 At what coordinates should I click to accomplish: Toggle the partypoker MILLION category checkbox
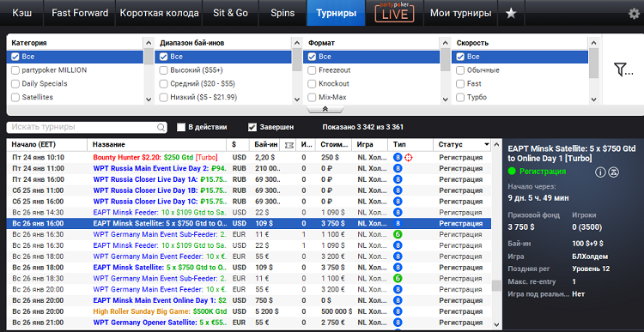(15, 70)
